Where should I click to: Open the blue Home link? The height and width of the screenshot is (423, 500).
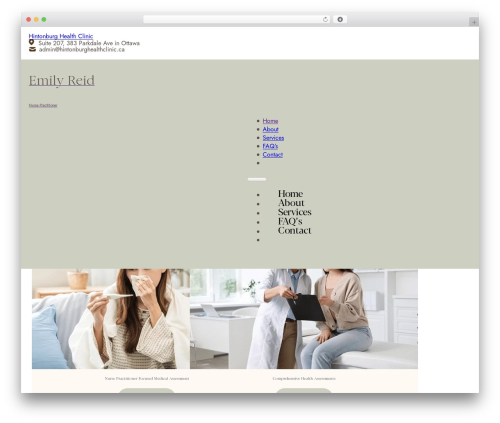[x=270, y=121]
